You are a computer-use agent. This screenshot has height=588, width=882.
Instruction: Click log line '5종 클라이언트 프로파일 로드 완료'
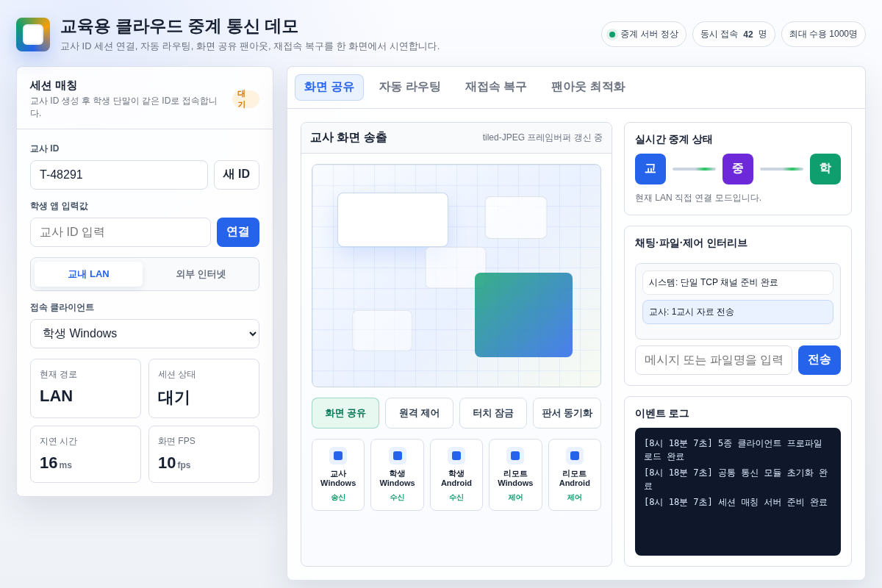pyautogui.click(x=738, y=450)
